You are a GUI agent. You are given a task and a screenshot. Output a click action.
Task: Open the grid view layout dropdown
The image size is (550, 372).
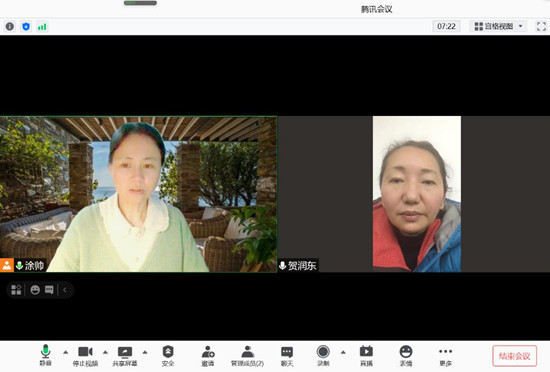[x=498, y=26]
